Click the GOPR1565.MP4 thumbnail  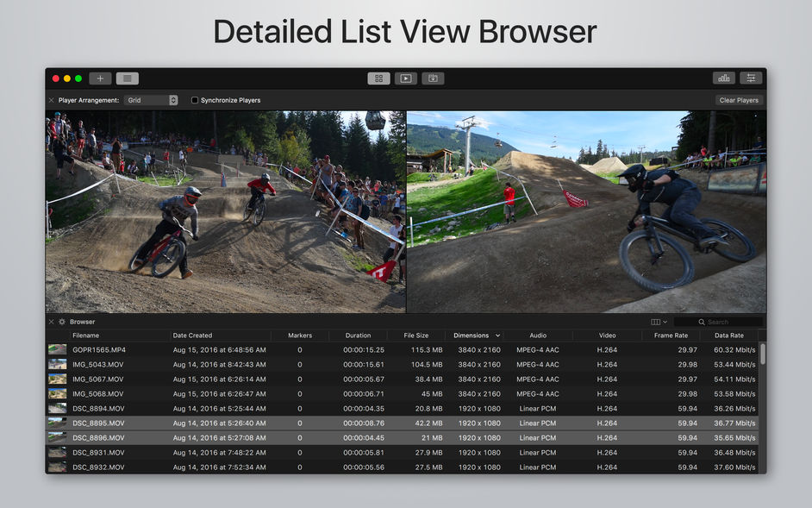57,349
